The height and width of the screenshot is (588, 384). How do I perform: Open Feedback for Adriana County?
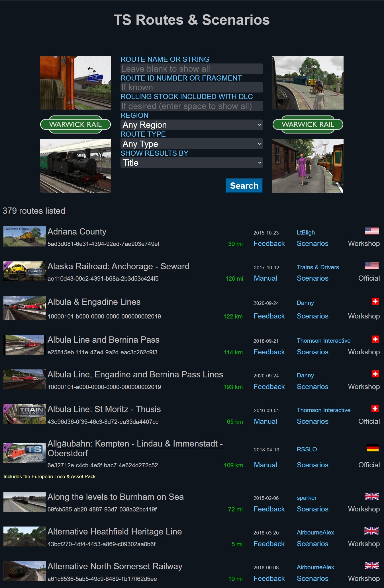click(x=269, y=244)
